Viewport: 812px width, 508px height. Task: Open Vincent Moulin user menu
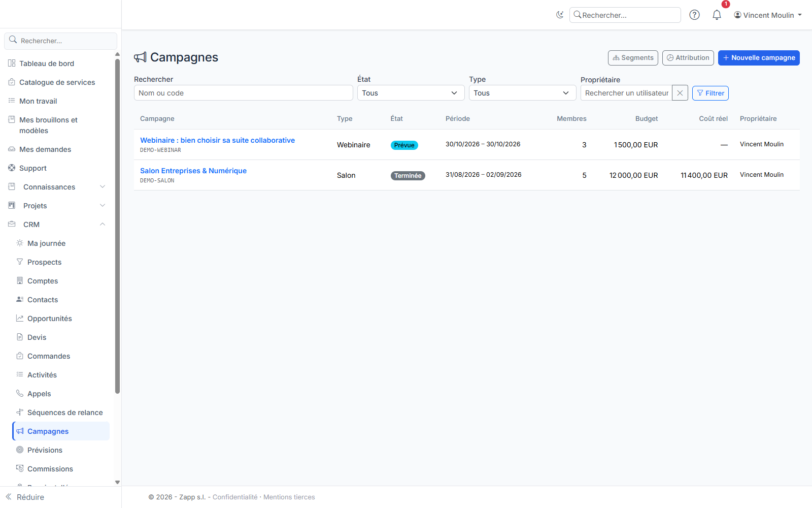[x=768, y=15]
